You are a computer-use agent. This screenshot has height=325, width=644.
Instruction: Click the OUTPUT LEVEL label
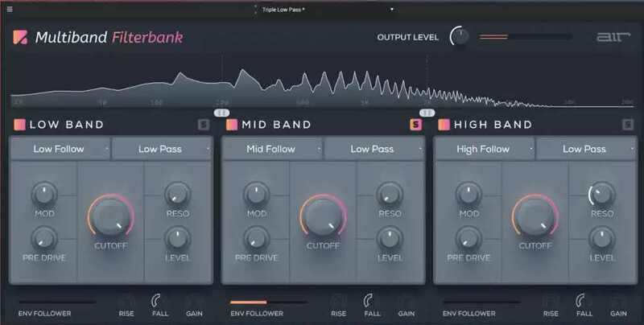408,37
